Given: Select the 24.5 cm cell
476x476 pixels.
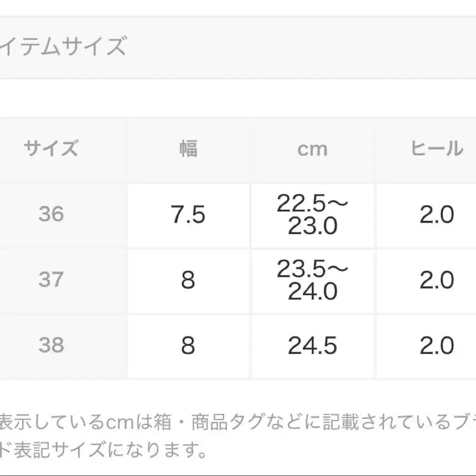Looking at the screenshot, I should pos(312,346).
